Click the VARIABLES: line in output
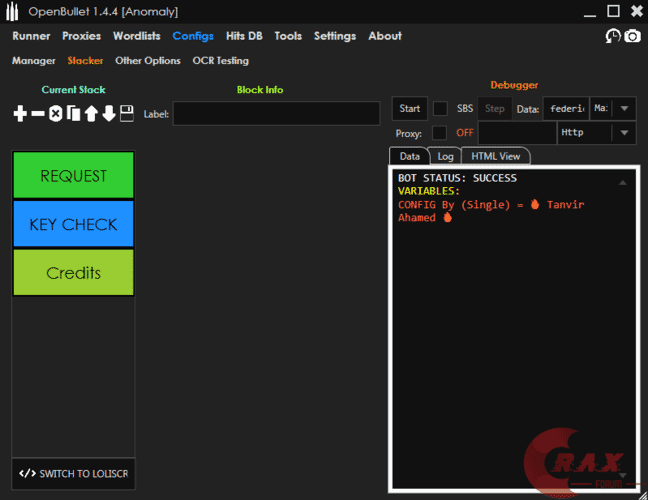648x500 pixels. point(429,191)
